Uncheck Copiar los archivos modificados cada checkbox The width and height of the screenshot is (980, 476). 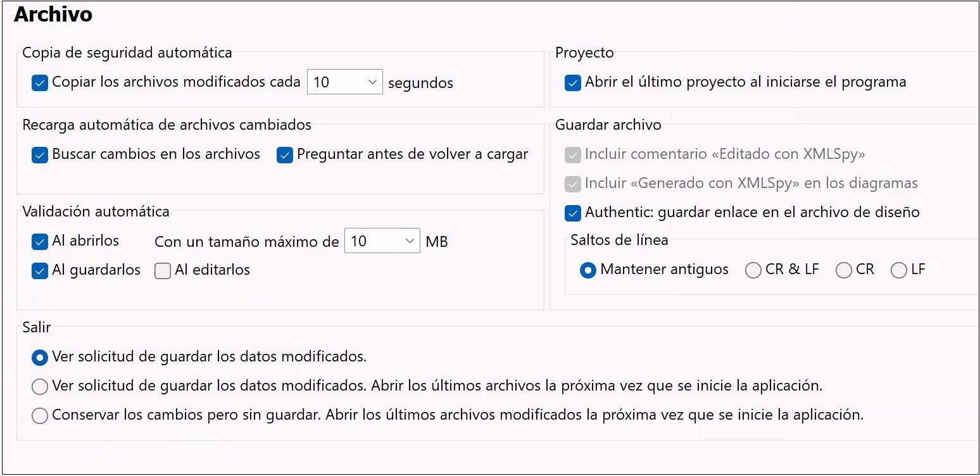(40, 83)
